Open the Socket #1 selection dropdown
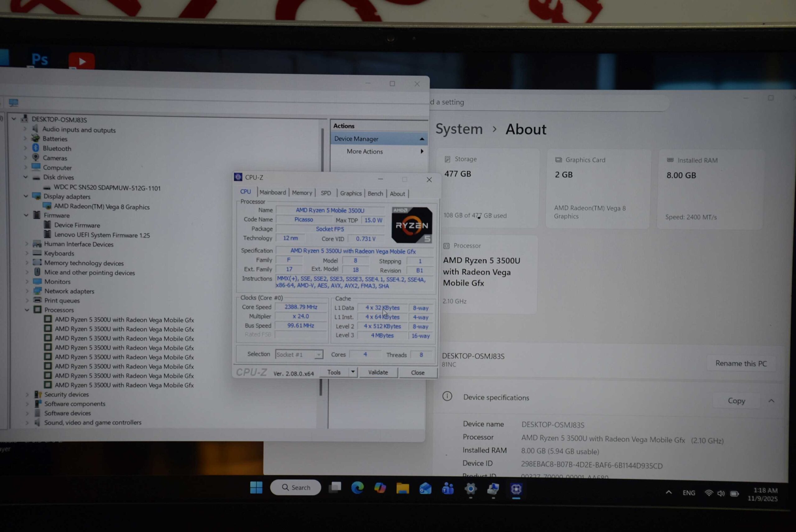This screenshot has height=532, width=796. click(318, 354)
